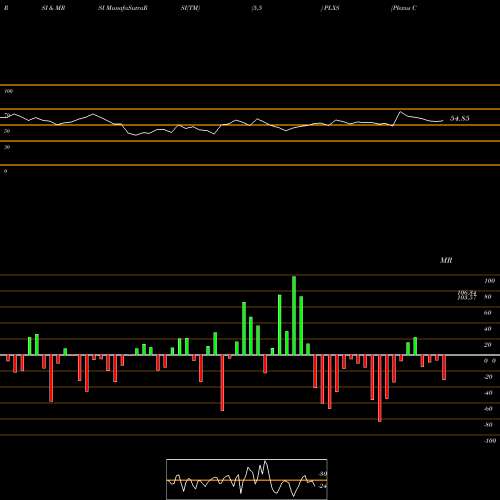Click the tallest green bar in MR histogram
This screenshot has width=500, height=500.
pos(294,315)
